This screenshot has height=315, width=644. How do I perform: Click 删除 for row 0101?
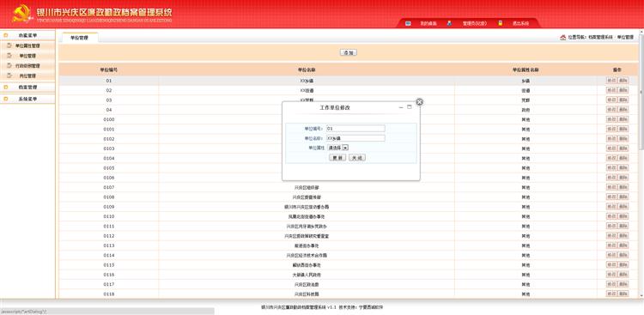click(x=623, y=129)
